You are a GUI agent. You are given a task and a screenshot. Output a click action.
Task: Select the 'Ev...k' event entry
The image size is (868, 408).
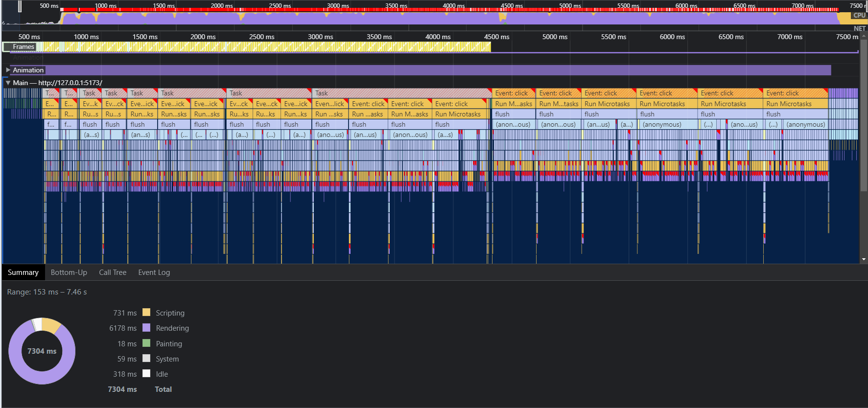click(x=90, y=104)
